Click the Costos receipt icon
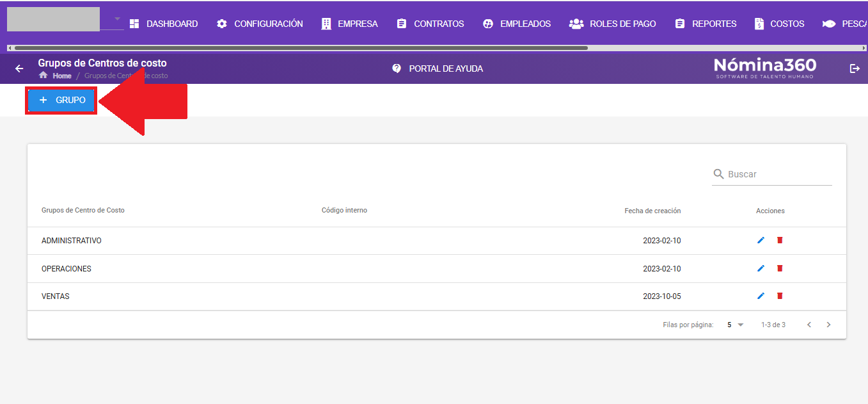868x404 pixels. (x=759, y=24)
